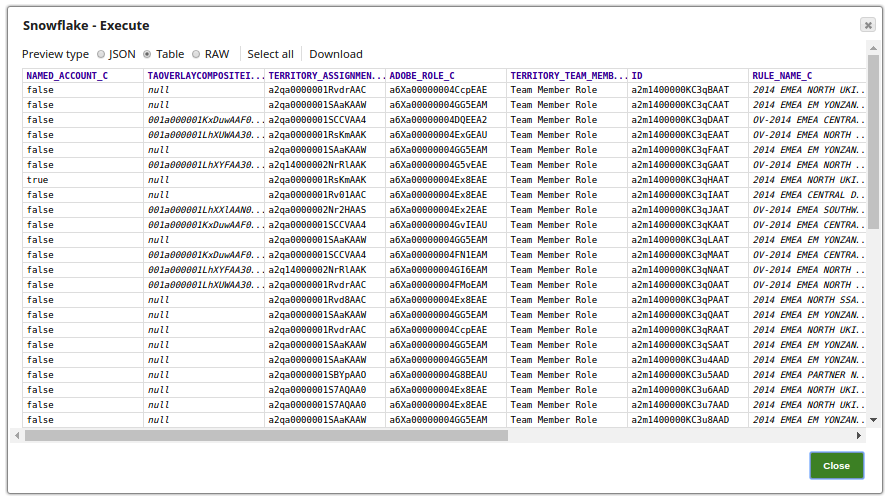Close the Snowflake Execute dialog with X icon
This screenshot has width=889, height=497.
coord(867,25)
